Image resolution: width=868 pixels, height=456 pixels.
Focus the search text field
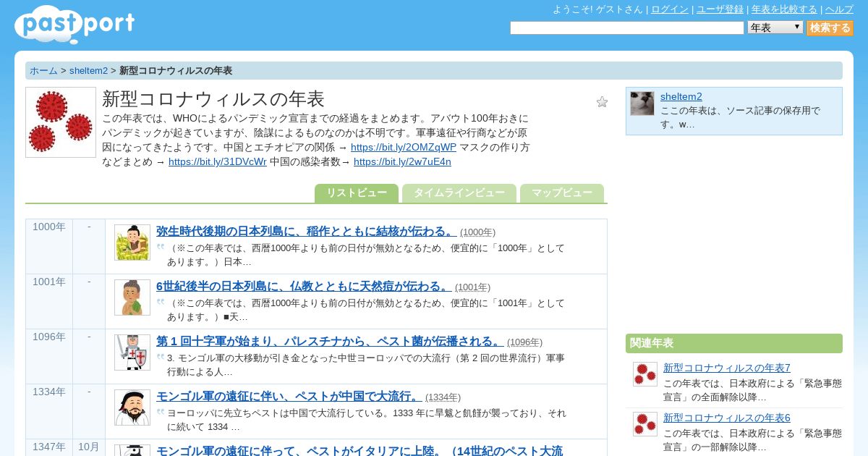click(x=627, y=28)
